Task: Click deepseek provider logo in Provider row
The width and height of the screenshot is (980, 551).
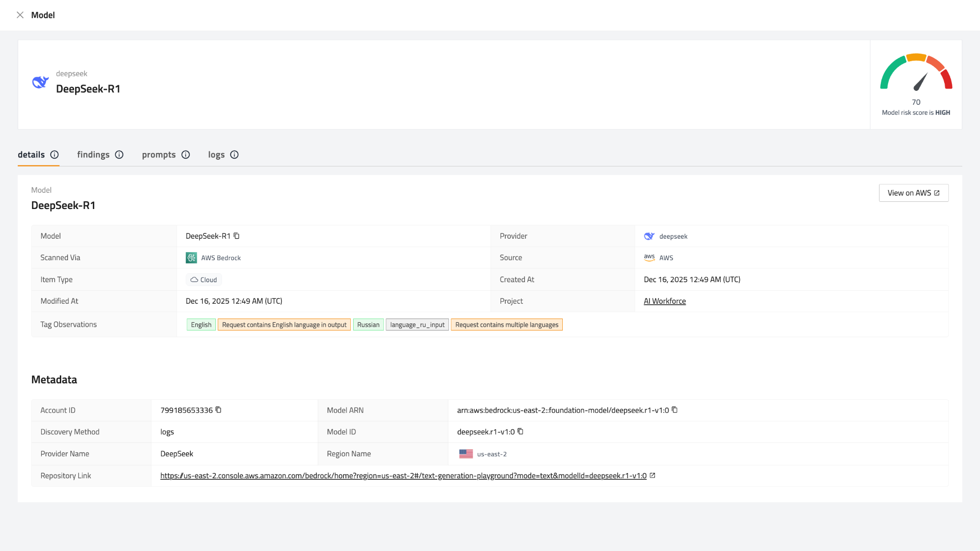Action: (x=649, y=236)
